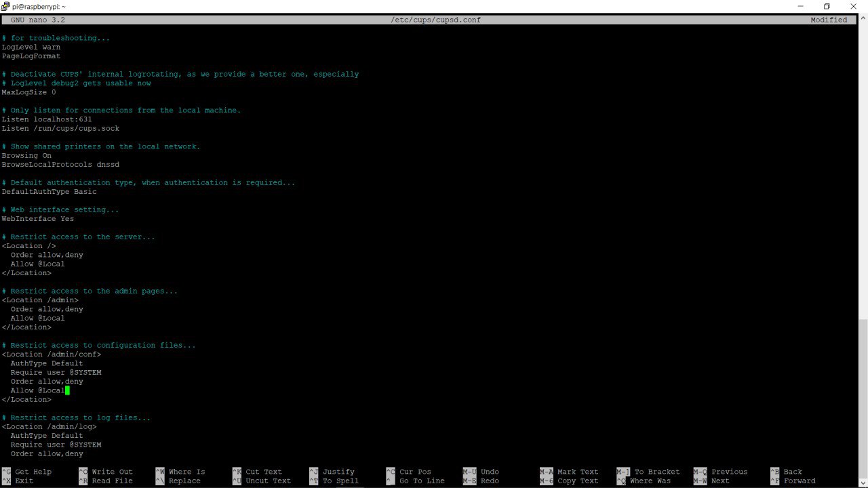This screenshot has width=868, height=488.
Task: Click the '<Location />' tag line
Action: tap(28, 246)
